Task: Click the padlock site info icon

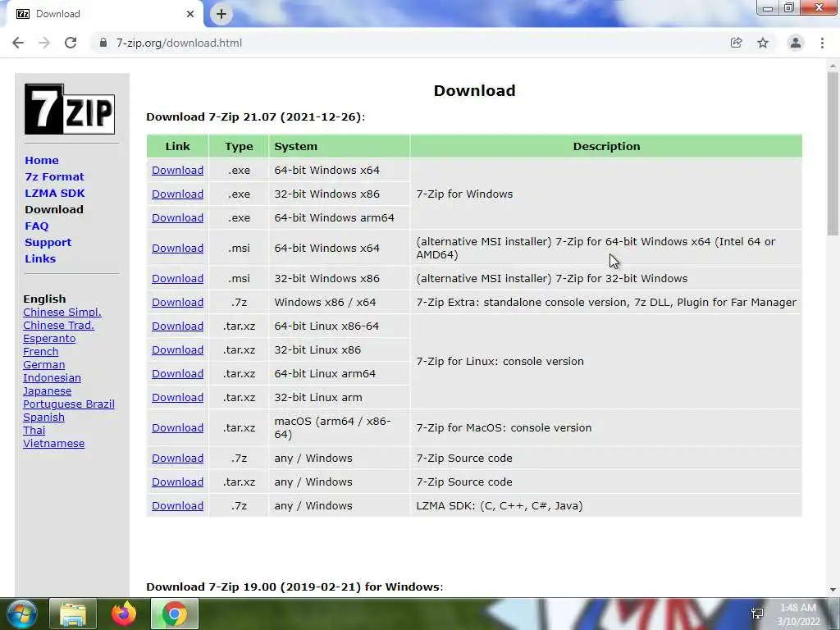Action: point(103,43)
